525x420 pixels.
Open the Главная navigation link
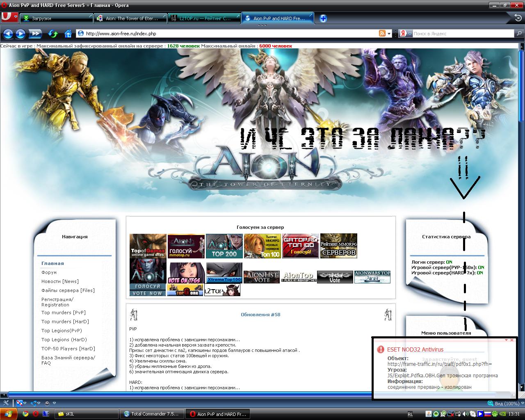pos(52,263)
